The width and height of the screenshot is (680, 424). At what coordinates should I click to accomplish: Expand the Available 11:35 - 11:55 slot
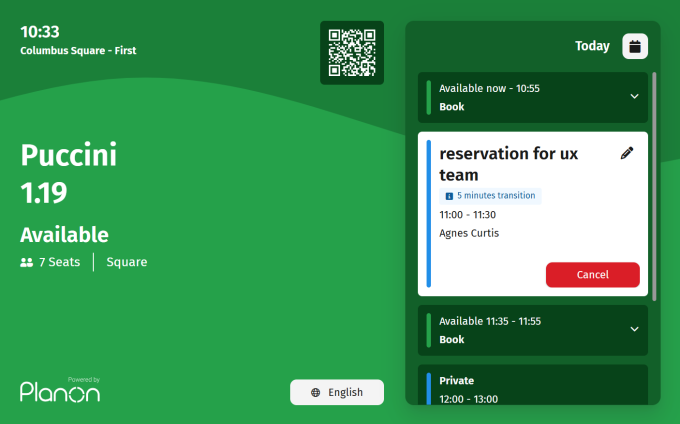point(633,329)
